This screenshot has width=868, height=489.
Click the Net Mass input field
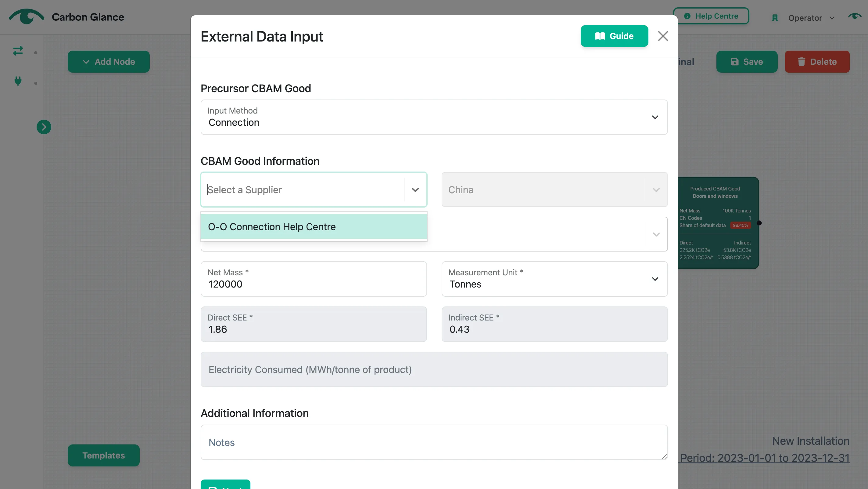coord(314,279)
